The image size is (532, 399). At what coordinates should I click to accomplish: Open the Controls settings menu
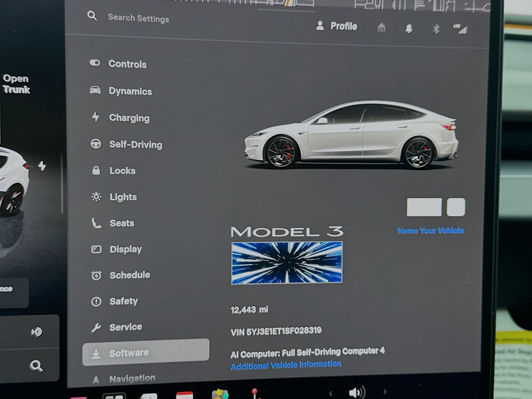(118, 64)
